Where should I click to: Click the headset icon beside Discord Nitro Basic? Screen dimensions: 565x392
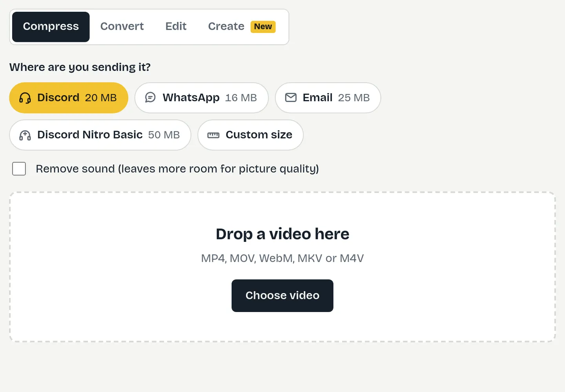(25, 135)
